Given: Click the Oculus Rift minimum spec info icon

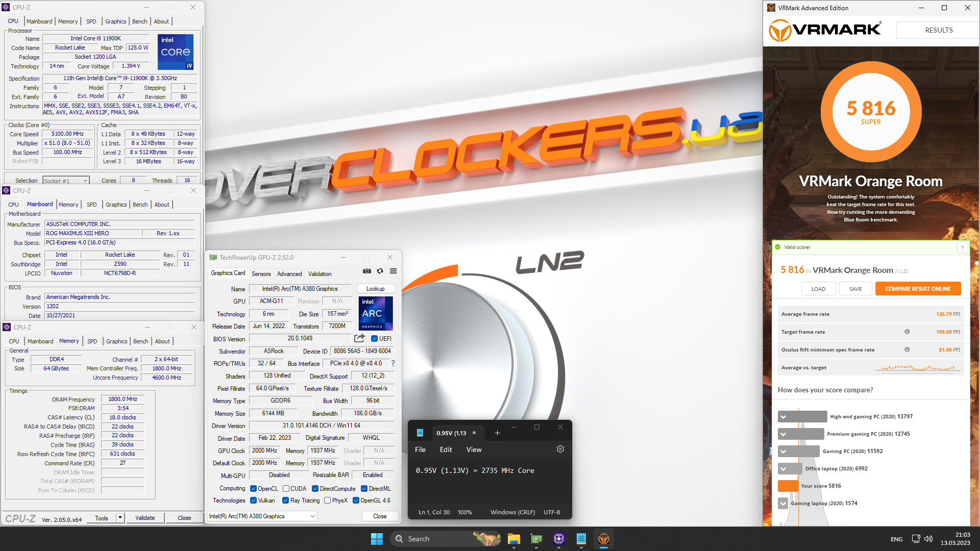Looking at the screenshot, I should click(x=907, y=349).
